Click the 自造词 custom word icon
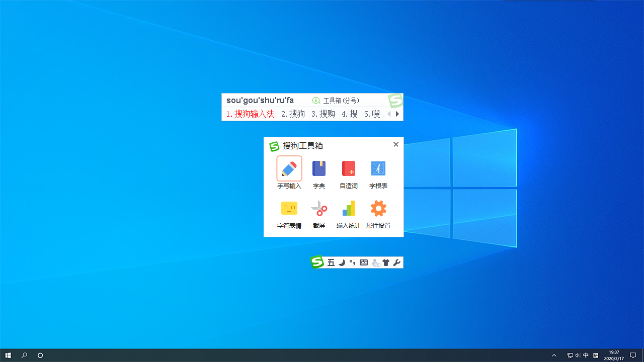The height and width of the screenshot is (362, 644). tap(349, 169)
